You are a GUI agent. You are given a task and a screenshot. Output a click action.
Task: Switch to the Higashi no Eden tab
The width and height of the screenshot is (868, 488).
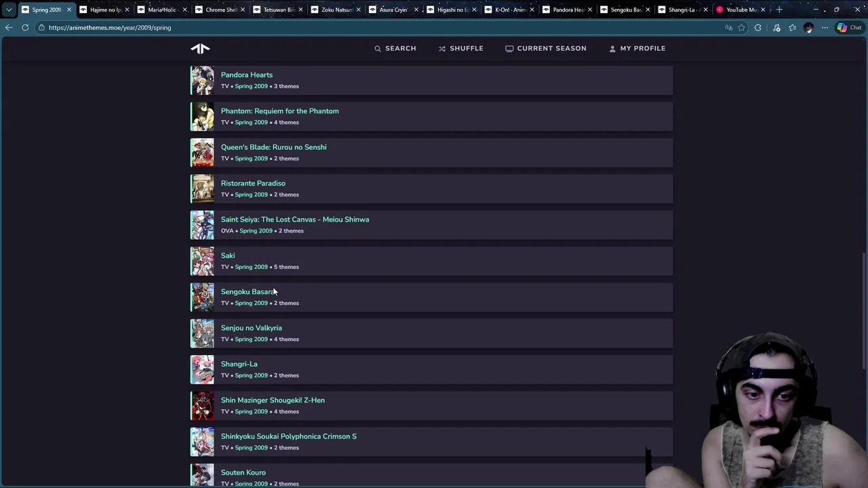[x=452, y=9]
